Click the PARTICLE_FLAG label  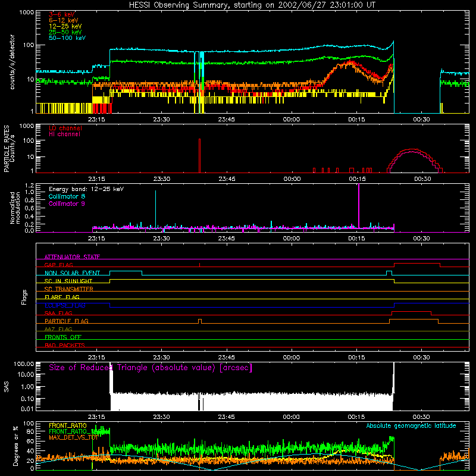tap(67, 321)
